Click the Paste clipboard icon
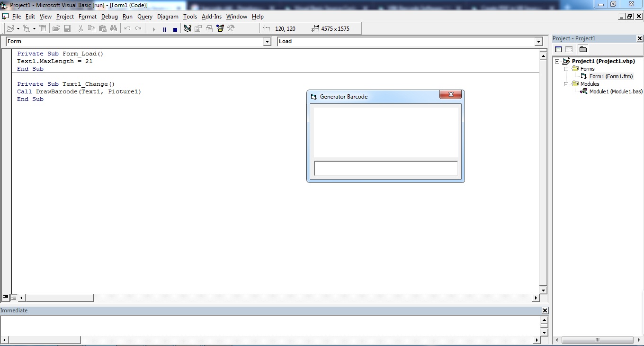Image resolution: width=644 pixels, height=346 pixels. tap(102, 28)
